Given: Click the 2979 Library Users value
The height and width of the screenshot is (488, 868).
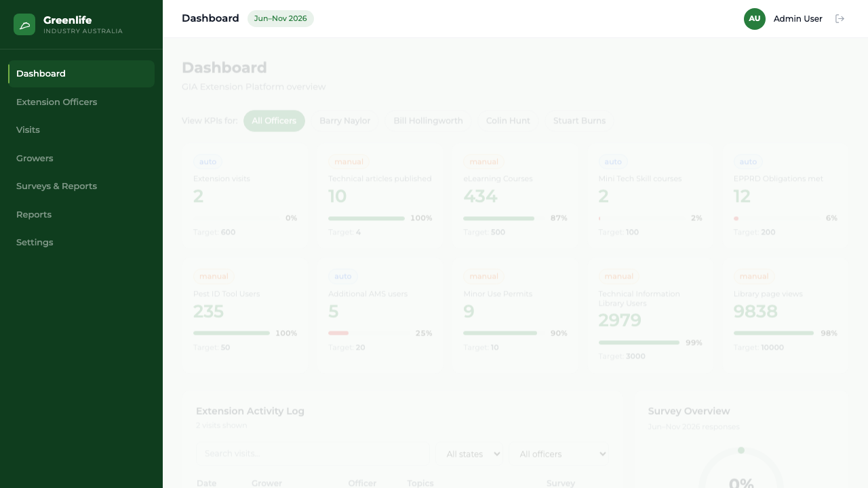Looking at the screenshot, I should tap(620, 321).
